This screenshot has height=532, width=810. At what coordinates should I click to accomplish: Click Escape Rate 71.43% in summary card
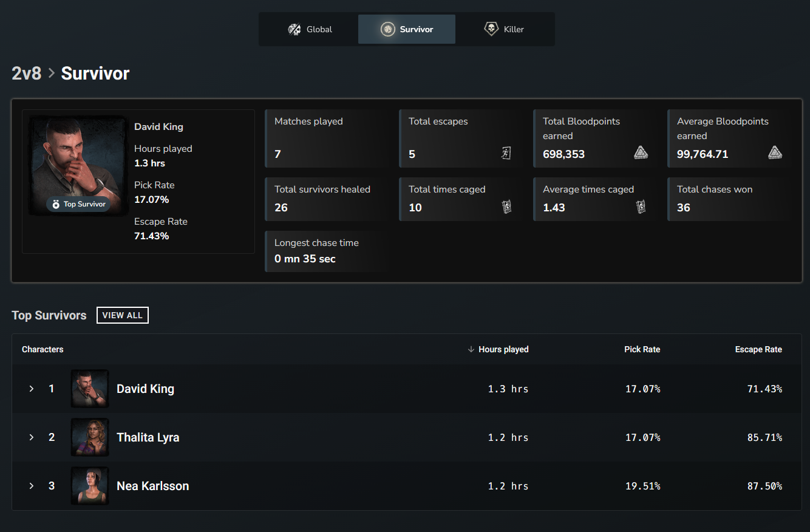(x=151, y=236)
